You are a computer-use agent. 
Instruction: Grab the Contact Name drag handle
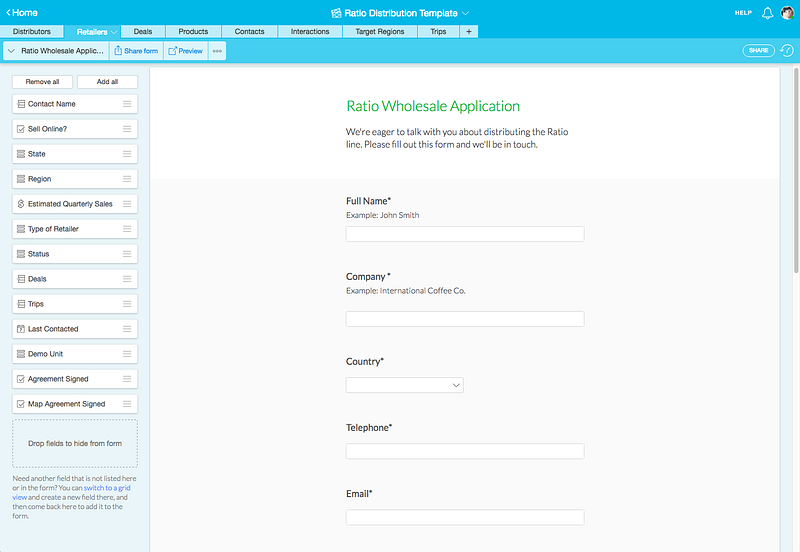[127, 104]
